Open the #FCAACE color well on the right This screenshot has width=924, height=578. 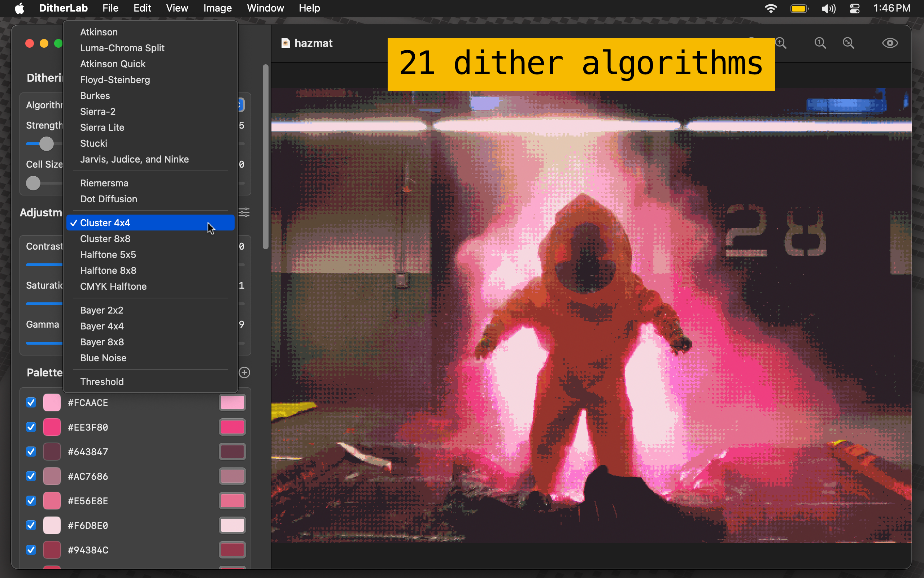click(x=232, y=402)
